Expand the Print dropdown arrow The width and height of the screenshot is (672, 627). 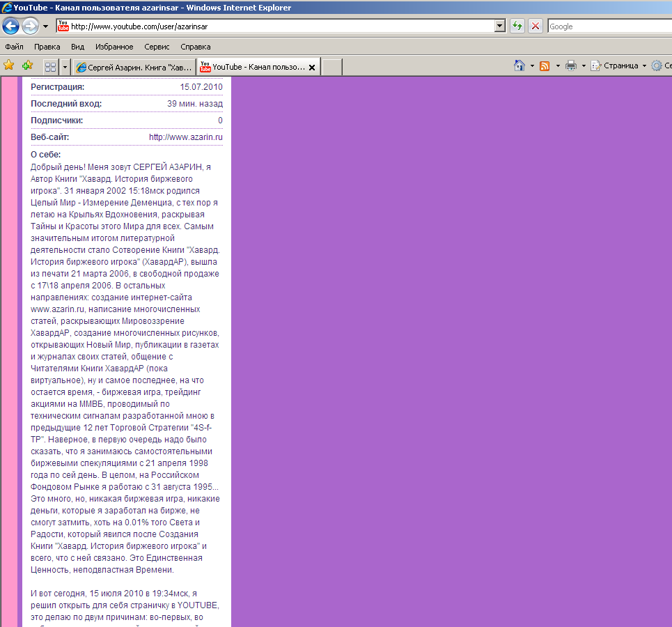(584, 65)
